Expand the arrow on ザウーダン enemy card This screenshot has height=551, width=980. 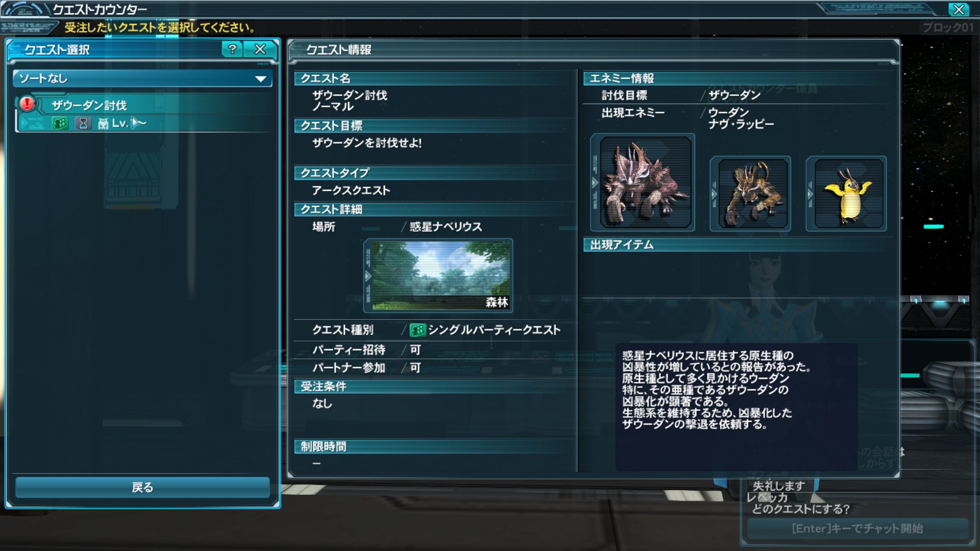pyautogui.click(x=595, y=183)
